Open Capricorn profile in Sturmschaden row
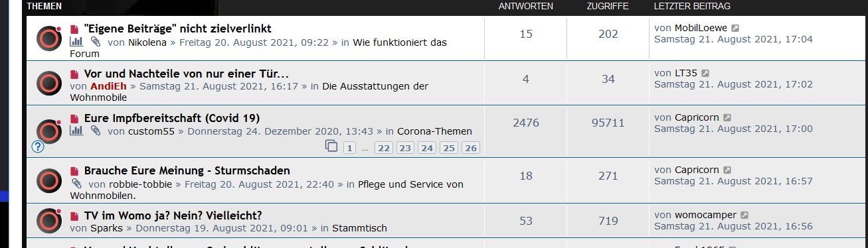Image resolution: width=868 pixels, height=248 pixels. (697, 170)
